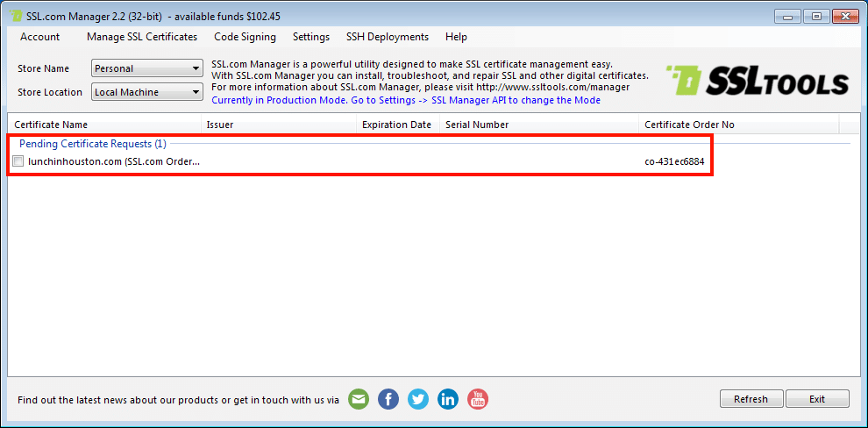Click the email envelope icon

tap(359, 399)
